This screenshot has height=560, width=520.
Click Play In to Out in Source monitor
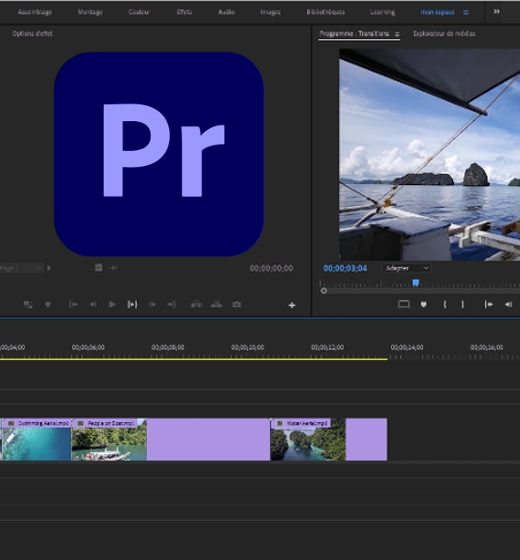(132, 304)
